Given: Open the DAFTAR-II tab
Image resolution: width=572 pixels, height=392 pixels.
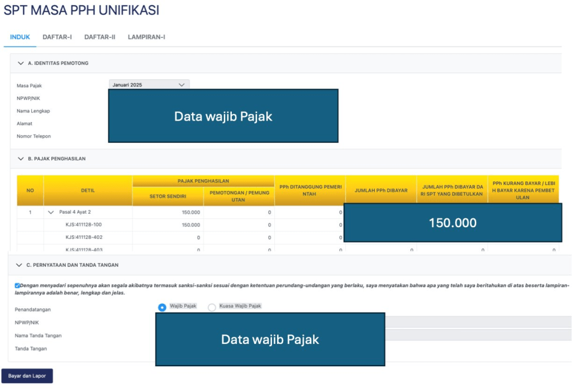Looking at the screenshot, I should point(99,37).
